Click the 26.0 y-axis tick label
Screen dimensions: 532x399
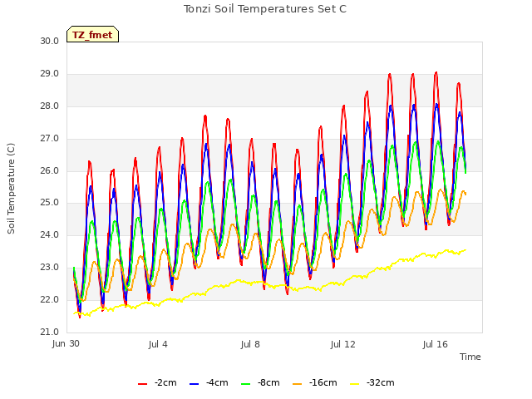tap(50, 170)
